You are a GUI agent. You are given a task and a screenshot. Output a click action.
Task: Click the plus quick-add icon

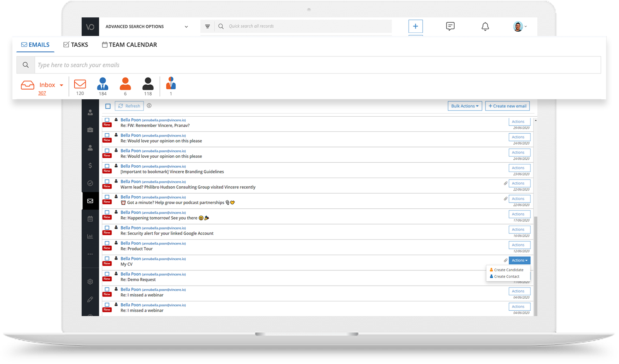(416, 26)
